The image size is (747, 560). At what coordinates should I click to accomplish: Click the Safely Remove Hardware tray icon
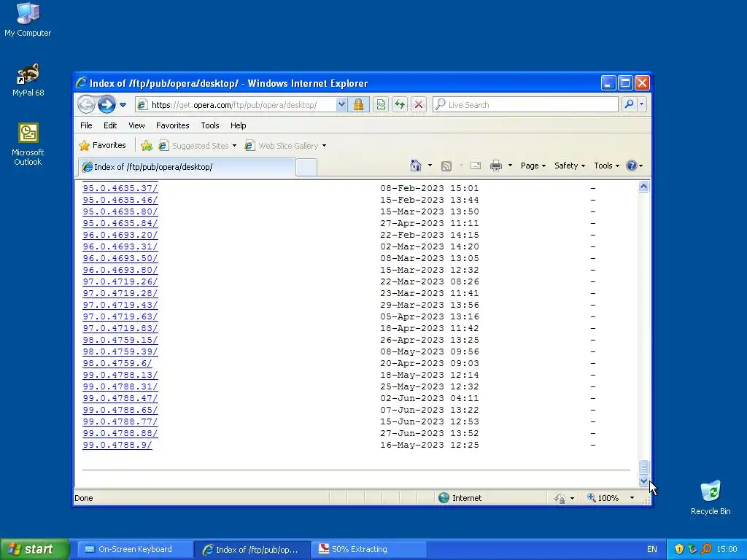coord(693,549)
